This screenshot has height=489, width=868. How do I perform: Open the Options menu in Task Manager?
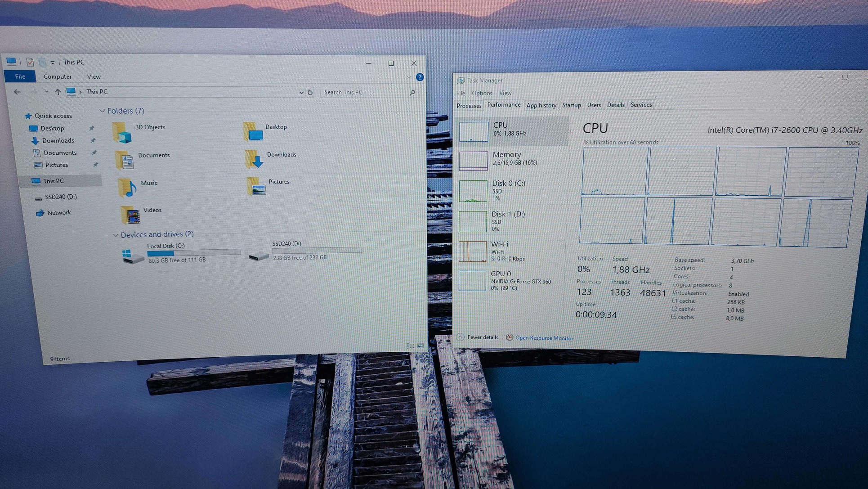(x=482, y=93)
